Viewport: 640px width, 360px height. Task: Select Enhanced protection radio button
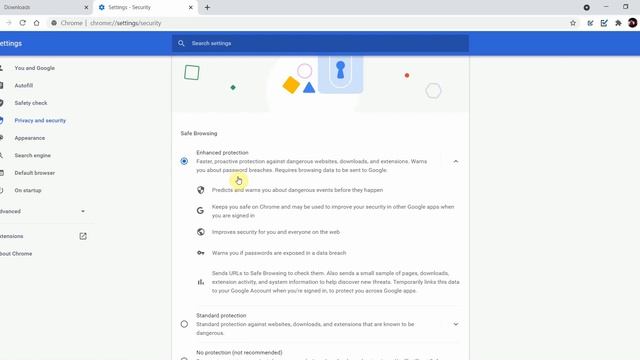pos(184,161)
